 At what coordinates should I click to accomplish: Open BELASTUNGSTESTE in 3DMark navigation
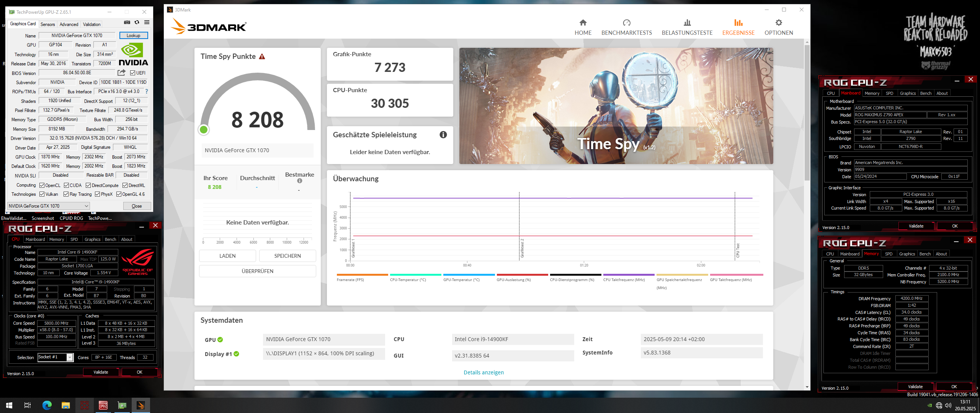pyautogui.click(x=687, y=28)
